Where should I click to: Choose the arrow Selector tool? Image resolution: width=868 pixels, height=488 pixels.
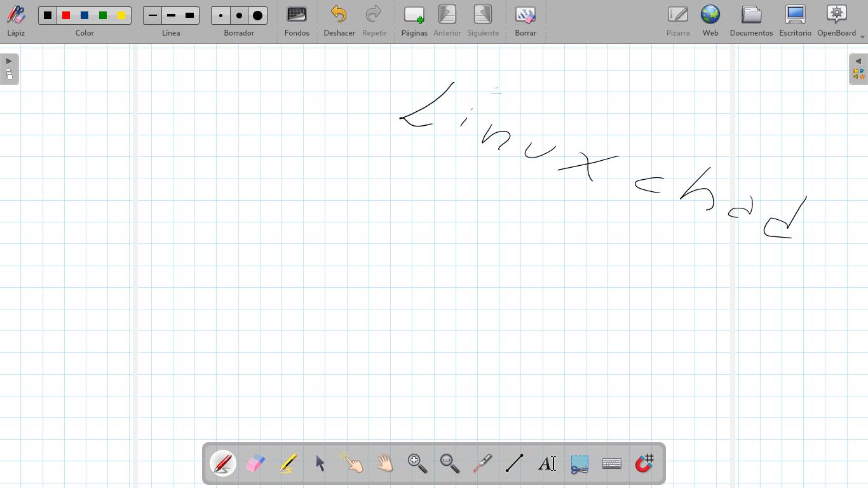pyautogui.click(x=320, y=463)
